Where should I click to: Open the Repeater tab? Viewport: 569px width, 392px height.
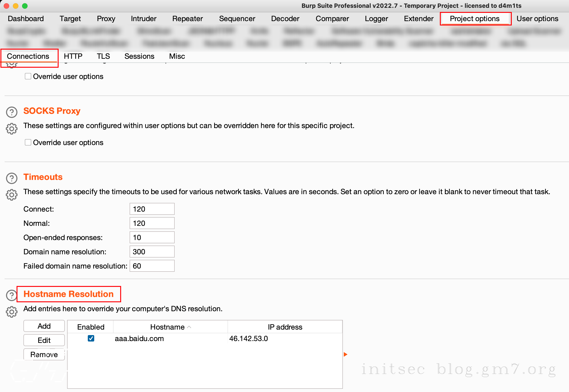pyautogui.click(x=187, y=19)
